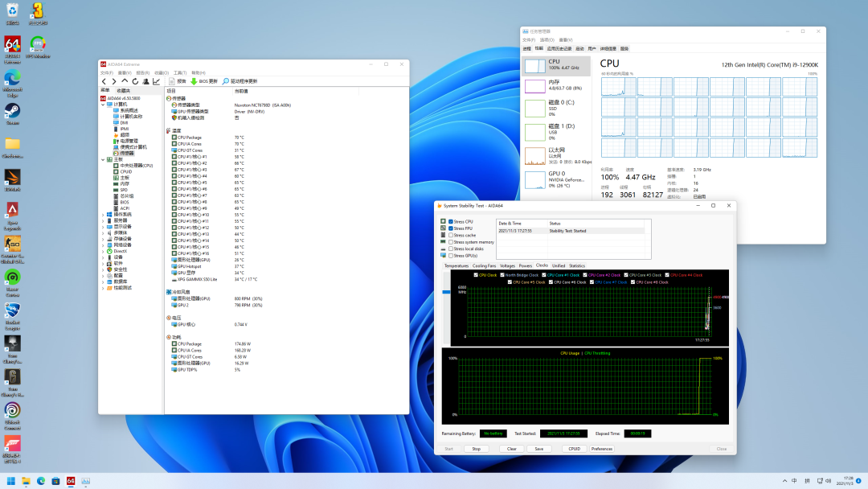Image resolution: width=868 pixels, height=489 pixels.
Task: Click the report page icon in AIDA64 toolbar
Action: (x=172, y=81)
